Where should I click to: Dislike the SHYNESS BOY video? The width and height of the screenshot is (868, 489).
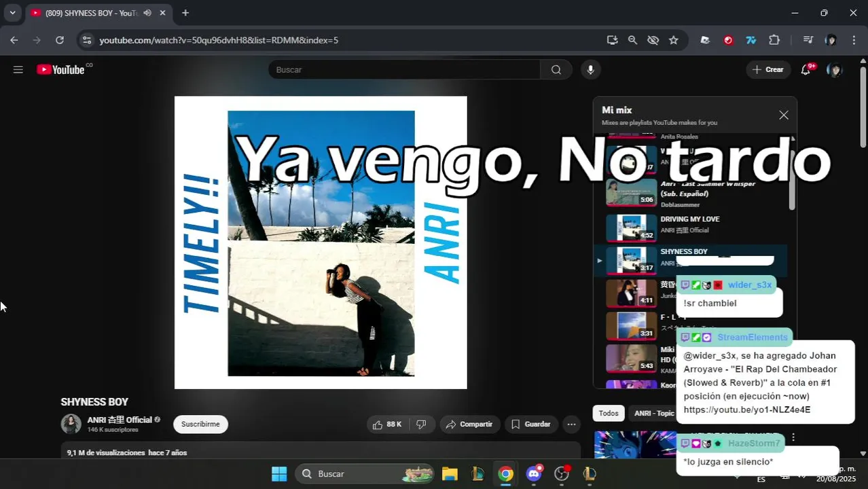click(421, 424)
